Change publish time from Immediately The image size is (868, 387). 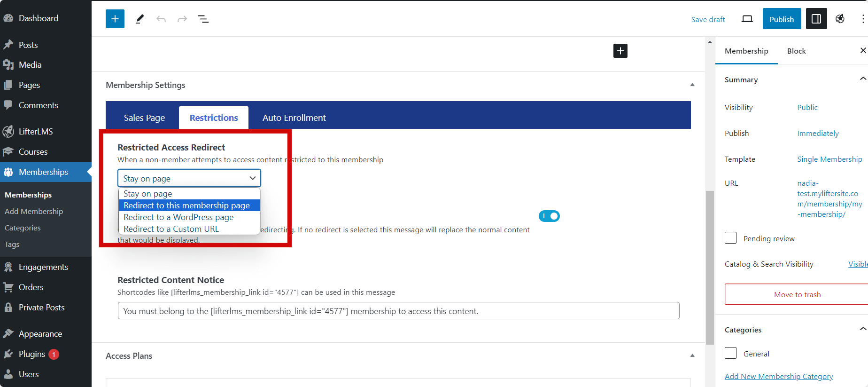coord(818,133)
